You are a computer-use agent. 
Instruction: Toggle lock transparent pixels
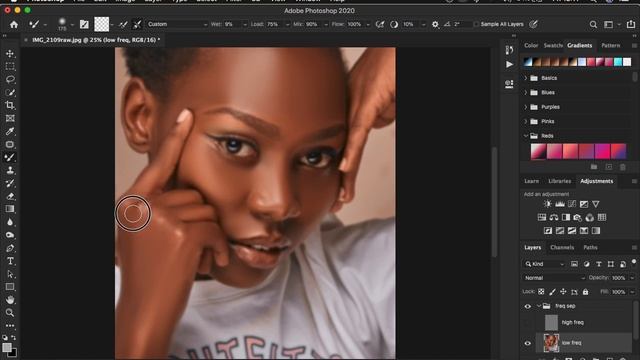coord(541,292)
